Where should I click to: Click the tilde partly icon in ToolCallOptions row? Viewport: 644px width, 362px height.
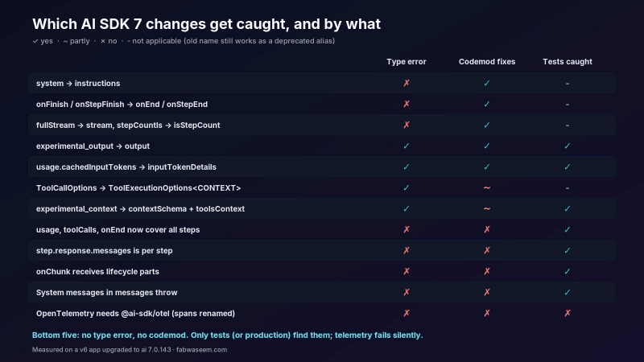[487, 187]
